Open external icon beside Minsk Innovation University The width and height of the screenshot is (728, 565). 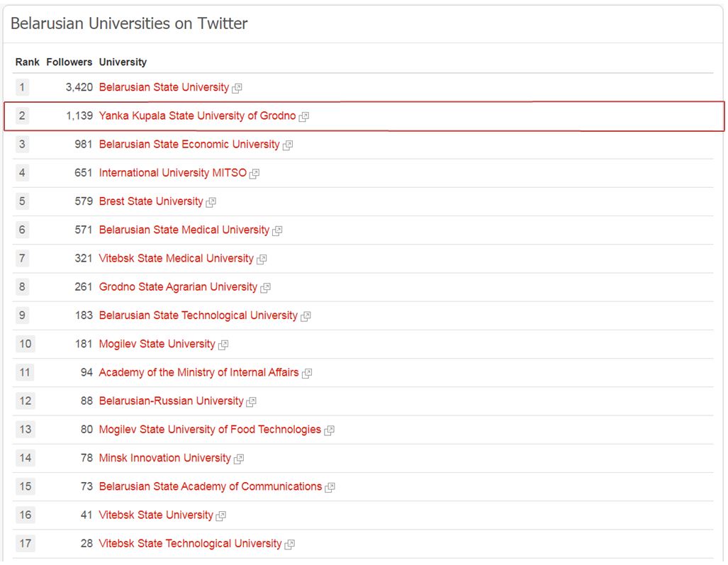click(x=239, y=459)
